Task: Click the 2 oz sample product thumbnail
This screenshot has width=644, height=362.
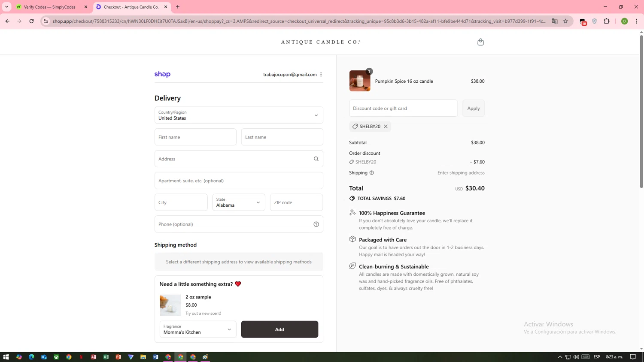Action: (170, 305)
